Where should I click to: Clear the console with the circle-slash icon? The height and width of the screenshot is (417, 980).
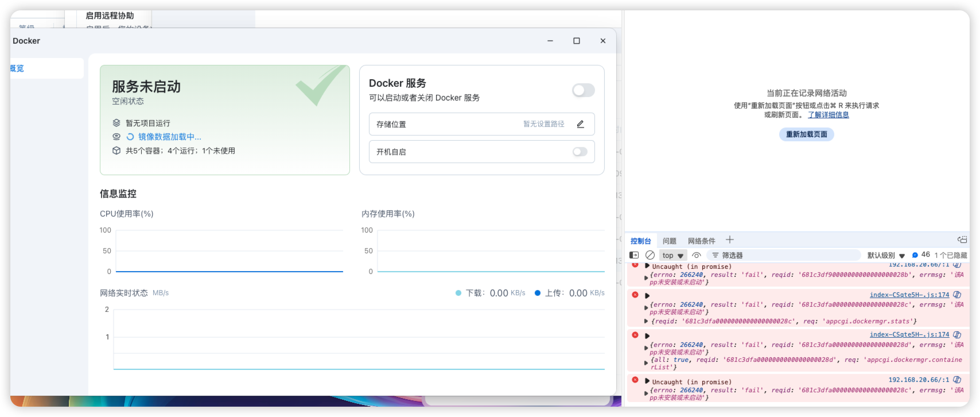[x=650, y=255]
